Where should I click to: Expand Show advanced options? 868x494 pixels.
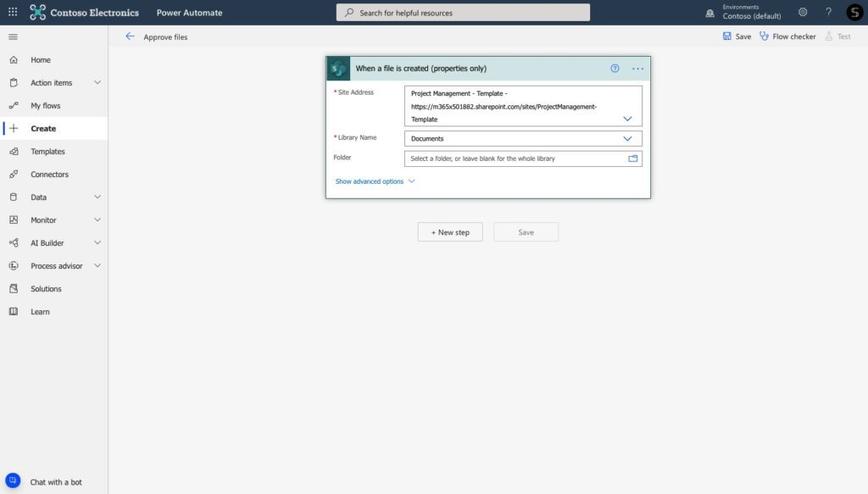tap(375, 181)
